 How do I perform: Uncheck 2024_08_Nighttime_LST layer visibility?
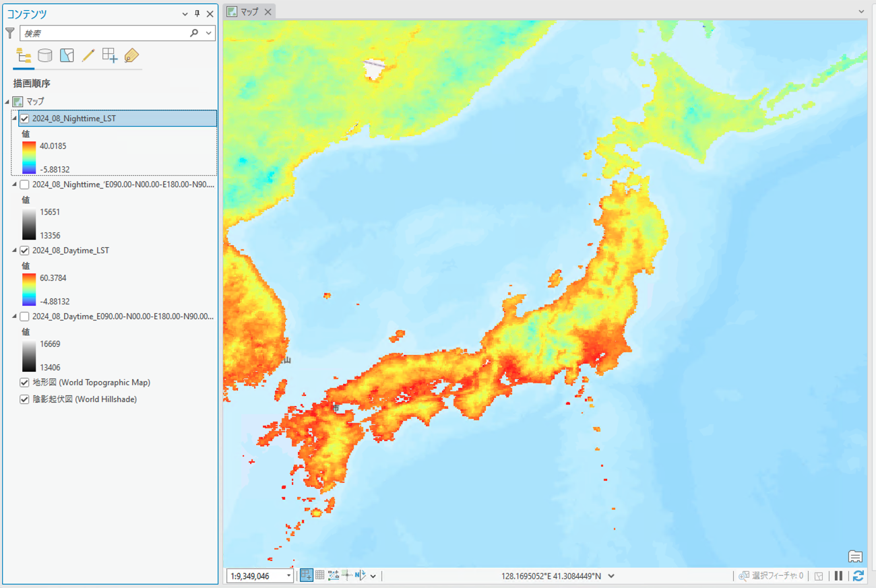click(x=25, y=119)
